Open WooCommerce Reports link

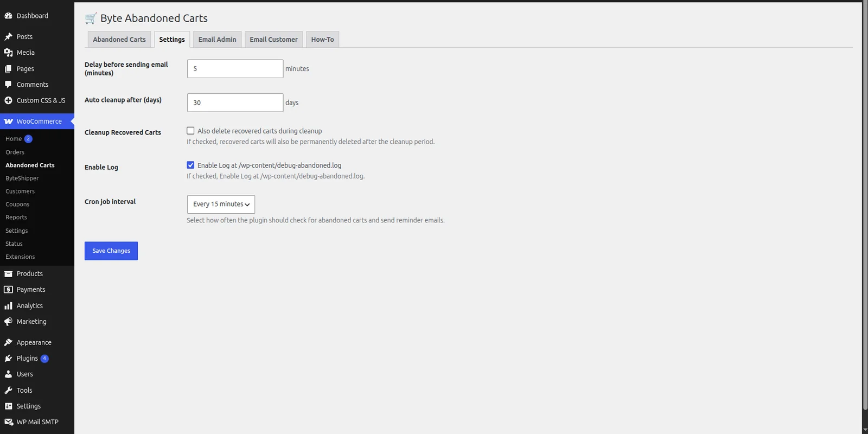coord(16,218)
